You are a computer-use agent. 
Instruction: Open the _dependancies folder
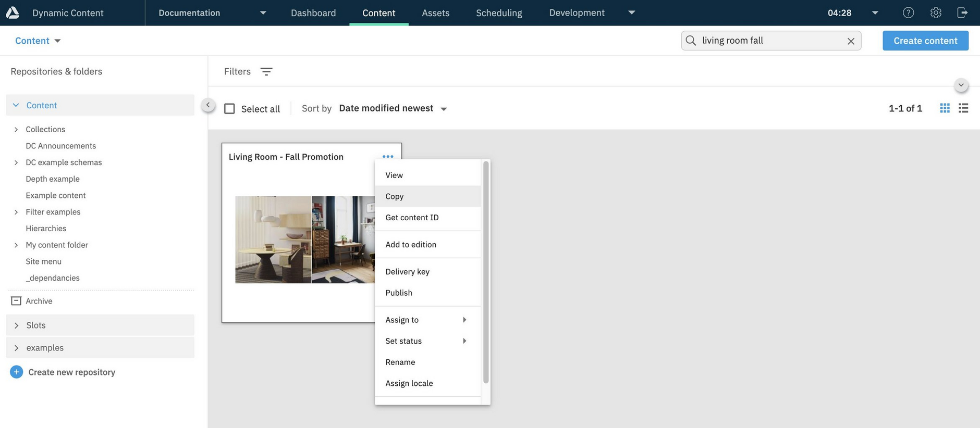[53, 278]
